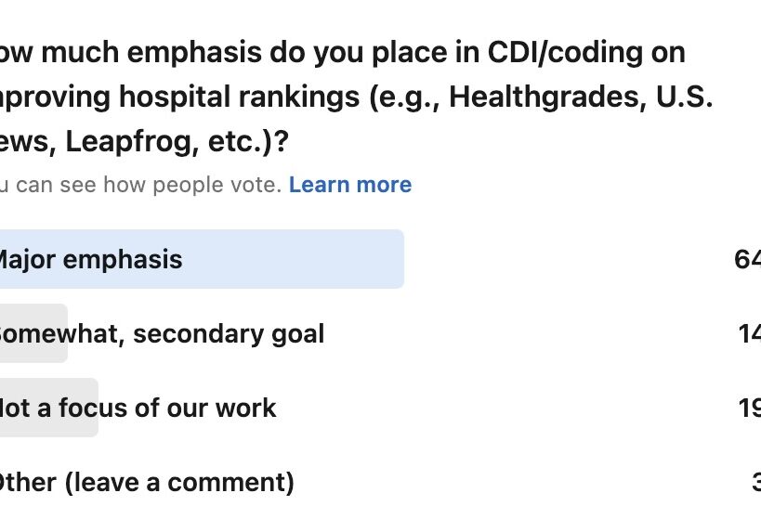
Task: Click the 64 percent result for Major emphasis
Action: coord(747,259)
